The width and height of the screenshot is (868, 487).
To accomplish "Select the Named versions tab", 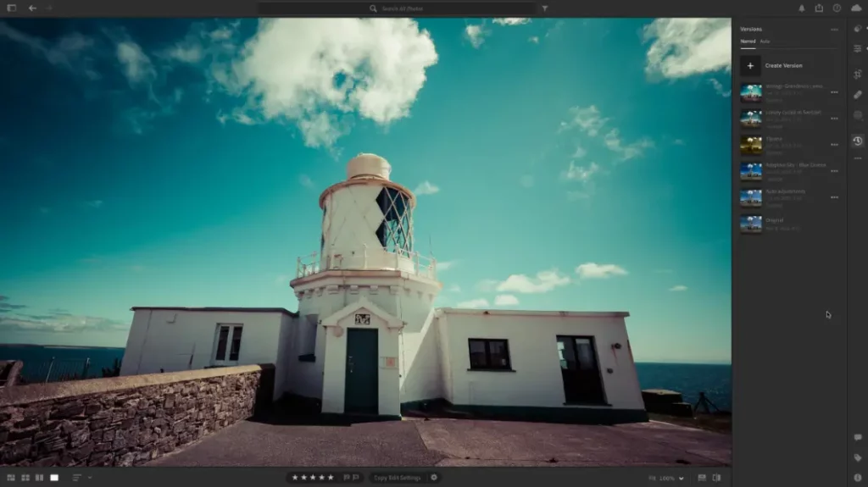I will click(x=748, y=41).
